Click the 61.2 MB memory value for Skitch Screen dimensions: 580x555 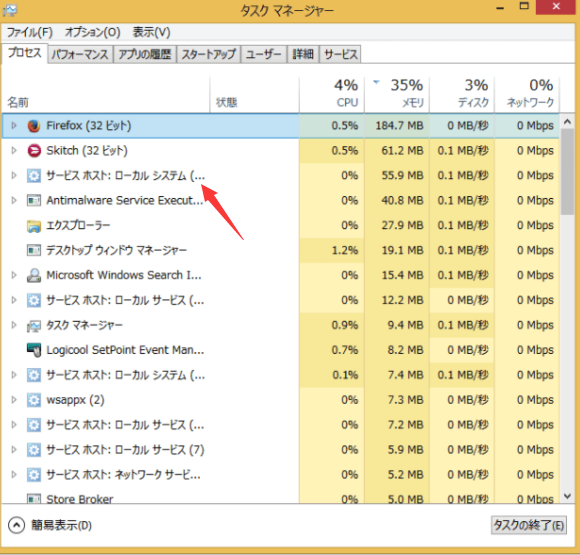(402, 151)
